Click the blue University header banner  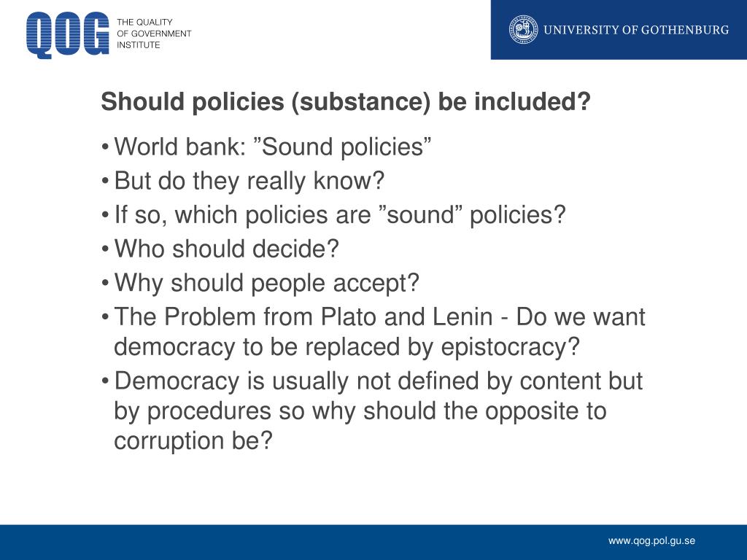(x=619, y=29)
